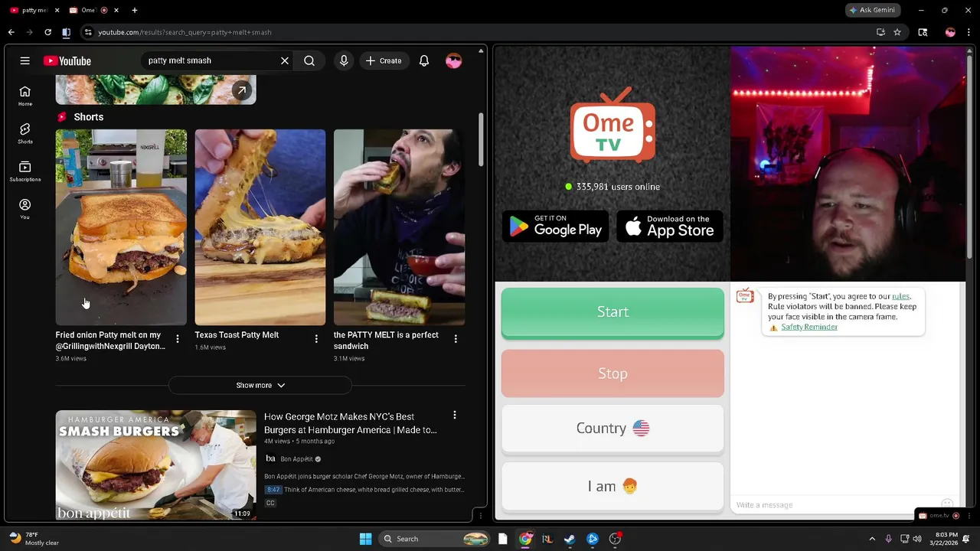Click the taskbar Search box
This screenshot has width=980, height=551.
point(435,539)
